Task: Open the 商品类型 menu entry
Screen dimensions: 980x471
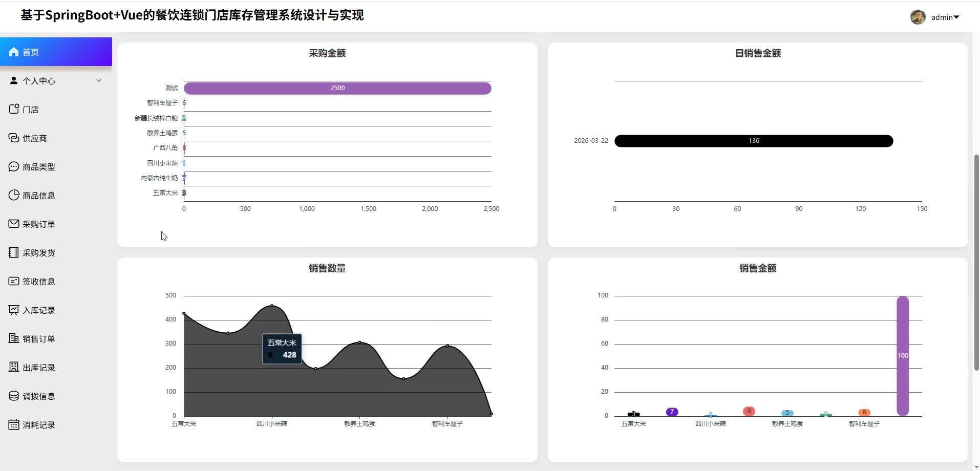Action: 56,166
